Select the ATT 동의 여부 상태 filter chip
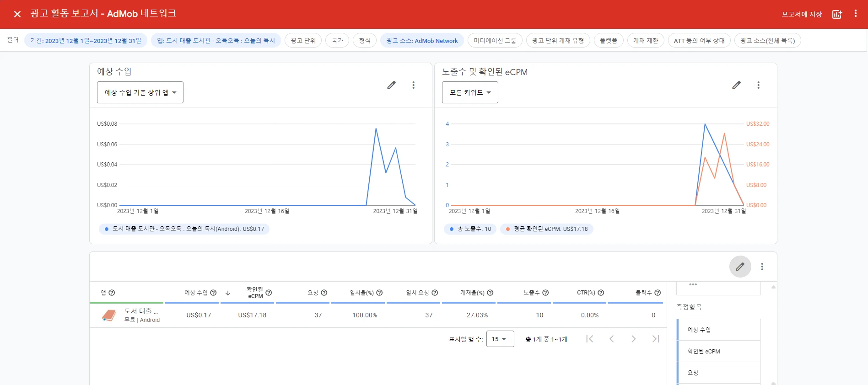 coord(699,41)
